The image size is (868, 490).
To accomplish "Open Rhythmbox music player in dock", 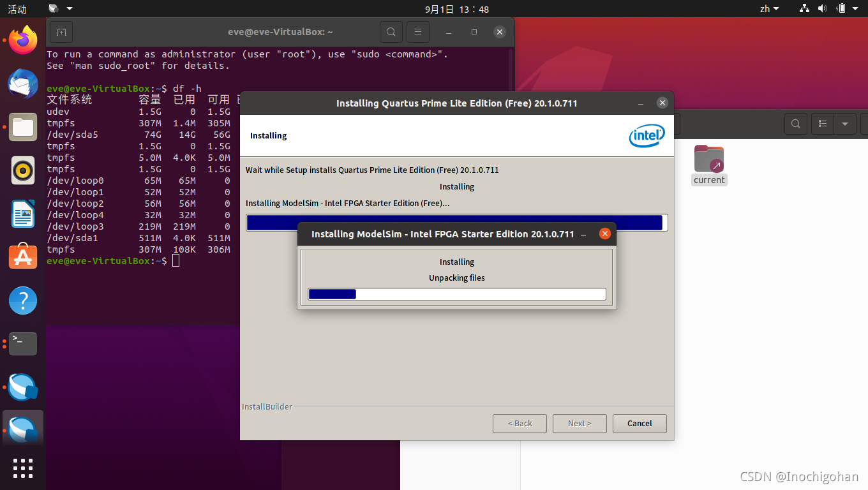I will [x=23, y=170].
